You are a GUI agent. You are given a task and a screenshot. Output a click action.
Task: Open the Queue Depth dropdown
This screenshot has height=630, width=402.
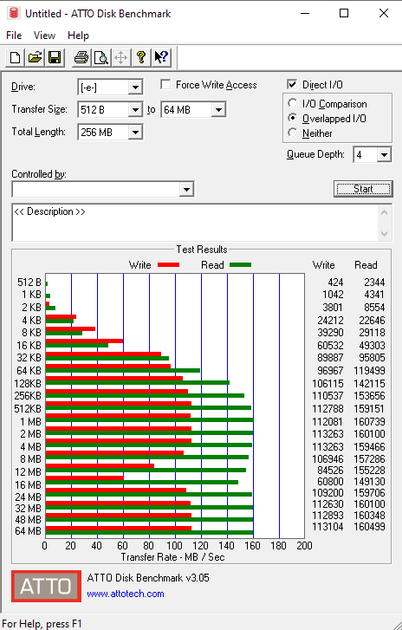pos(384,155)
